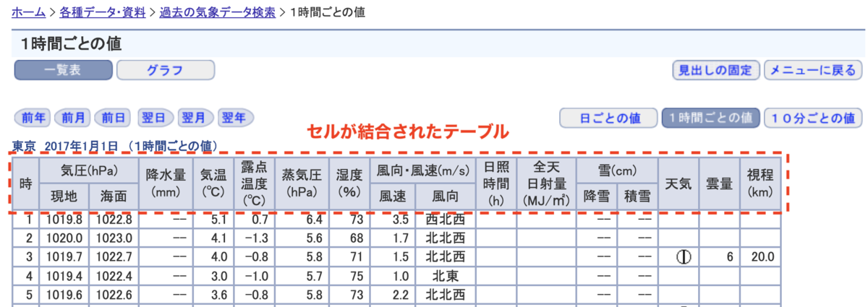
Task: Click the 風向 sub-header cell
Action: [446, 196]
